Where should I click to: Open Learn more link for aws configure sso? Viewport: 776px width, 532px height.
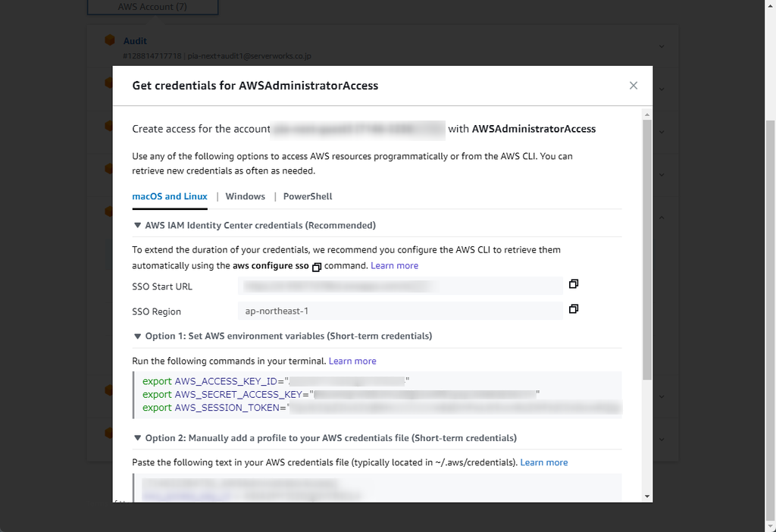394,266
